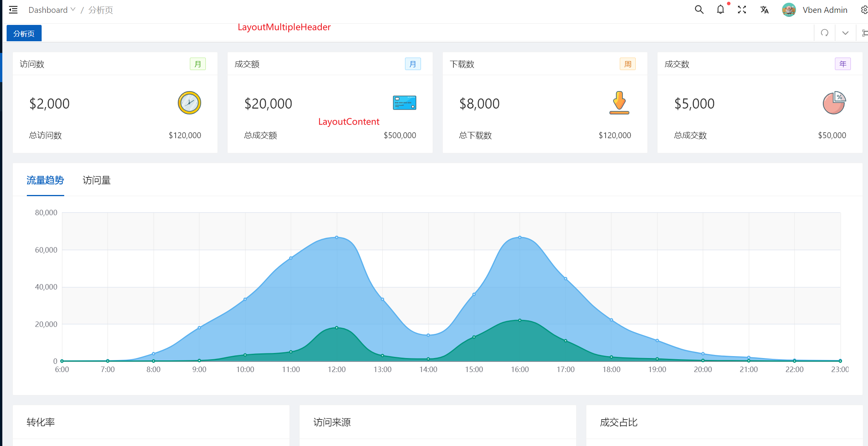The image size is (868, 446).
Task: Click the clock icon in the 访问数 card
Action: click(x=189, y=103)
